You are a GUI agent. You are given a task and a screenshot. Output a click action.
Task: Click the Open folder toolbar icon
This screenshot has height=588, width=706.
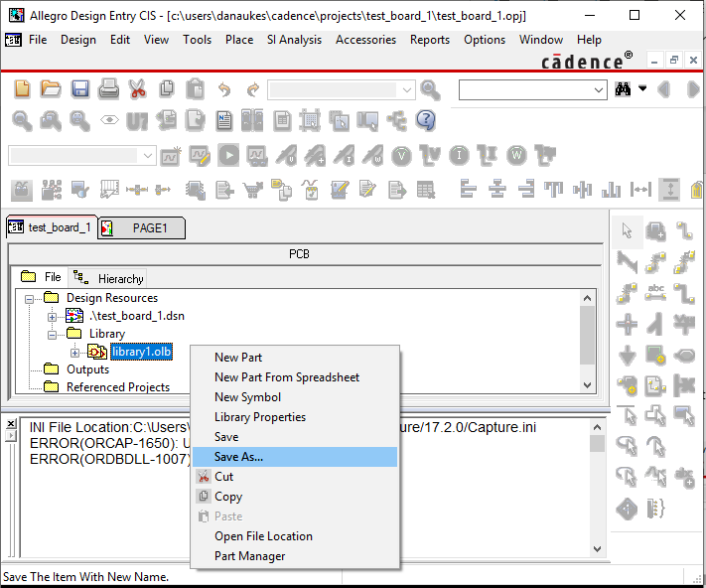[x=51, y=88]
